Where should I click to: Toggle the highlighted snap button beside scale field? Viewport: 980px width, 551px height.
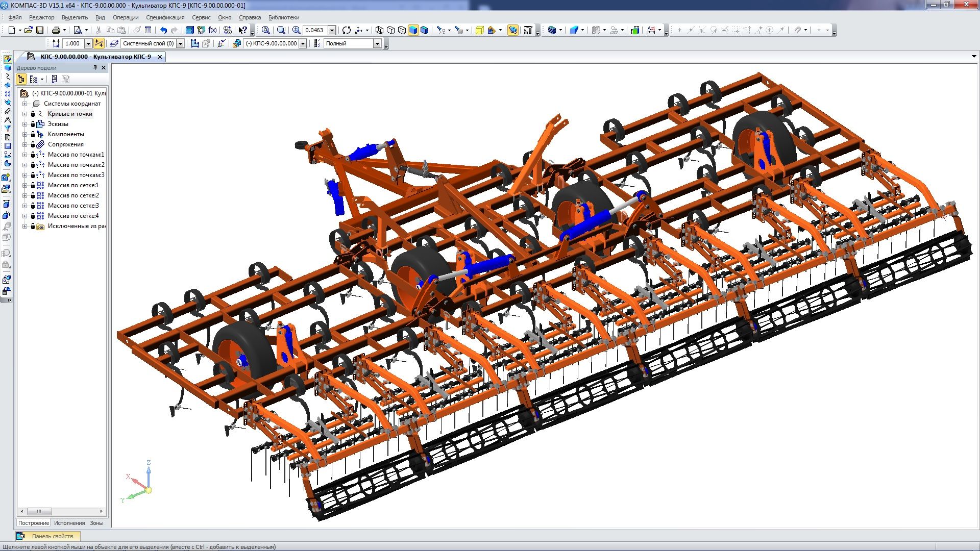(x=99, y=43)
